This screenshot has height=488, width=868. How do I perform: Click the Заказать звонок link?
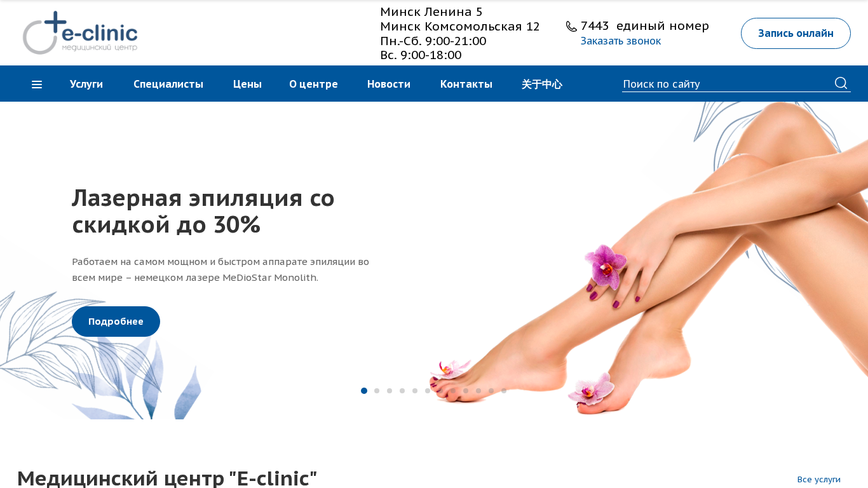click(621, 41)
